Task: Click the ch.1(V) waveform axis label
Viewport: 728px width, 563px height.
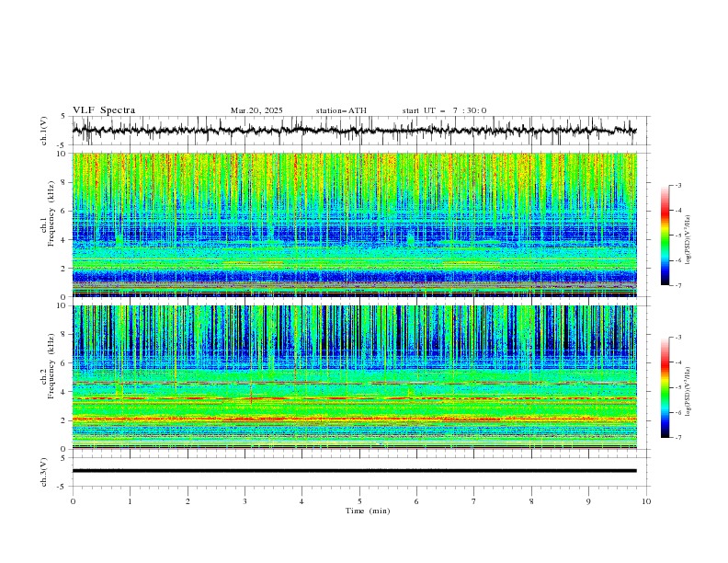Action: click(x=44, y=131)
